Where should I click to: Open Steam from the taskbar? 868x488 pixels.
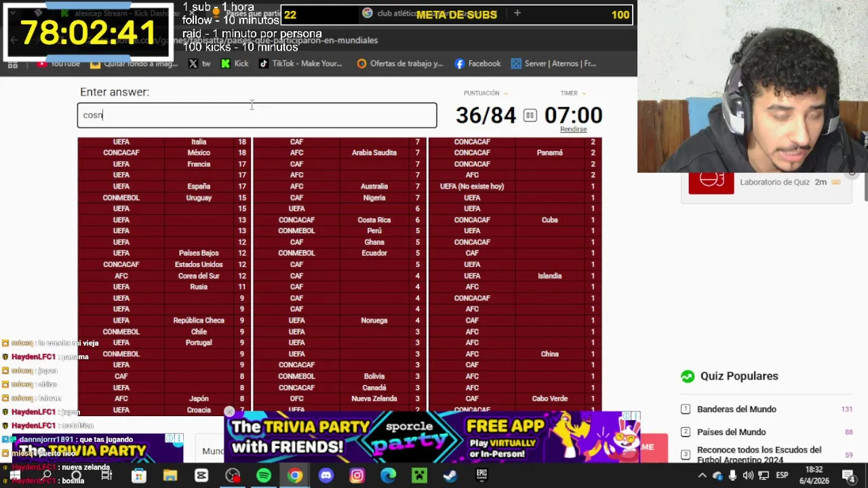(x=450, y=476)
